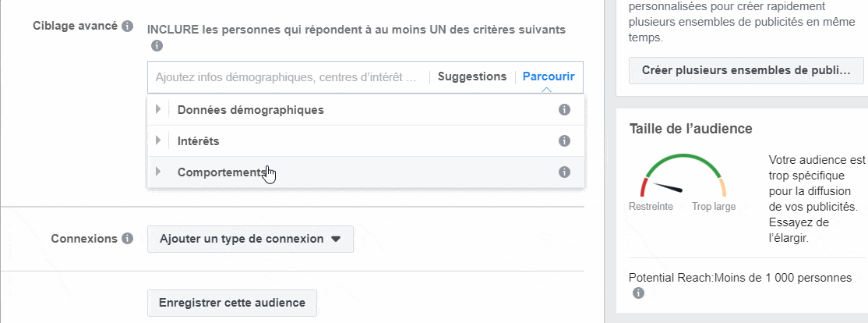Click the audience size gauge meter
Screen dimensions: 868x323
(x=683, y=176)
